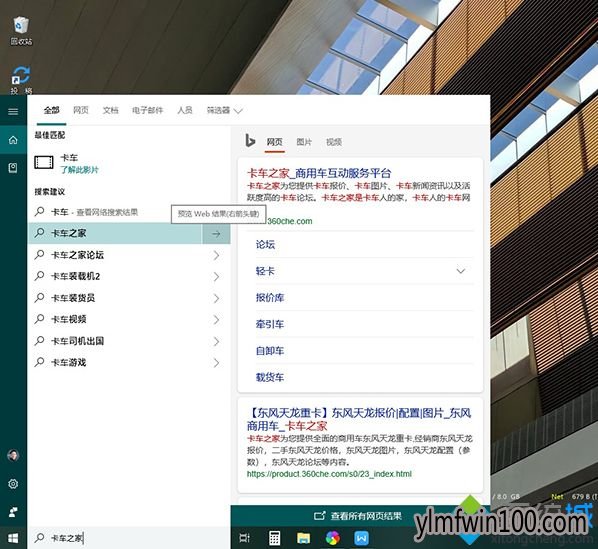Open the 牵引车 sublink
This screenshot has width=598, height=549.
(x=270, y=324)
